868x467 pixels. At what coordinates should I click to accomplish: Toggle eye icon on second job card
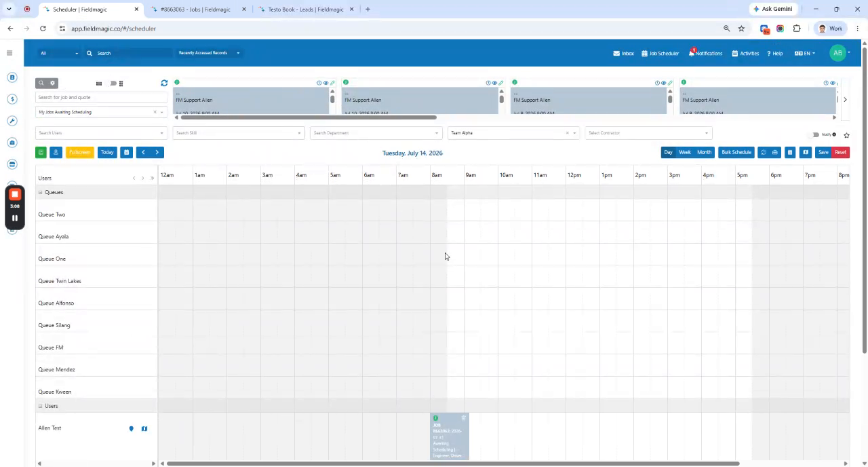[x=494, y=83]
